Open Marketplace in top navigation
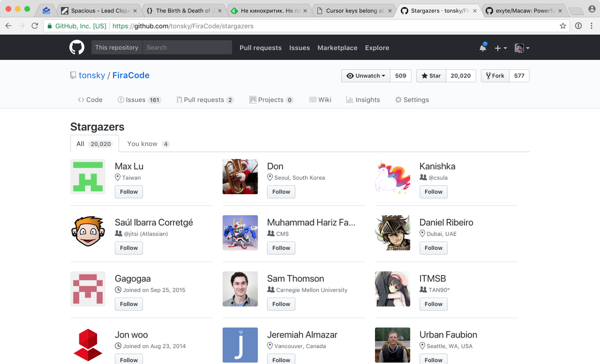The height and width of the screenshot is (364, 600). pos(337,48)
